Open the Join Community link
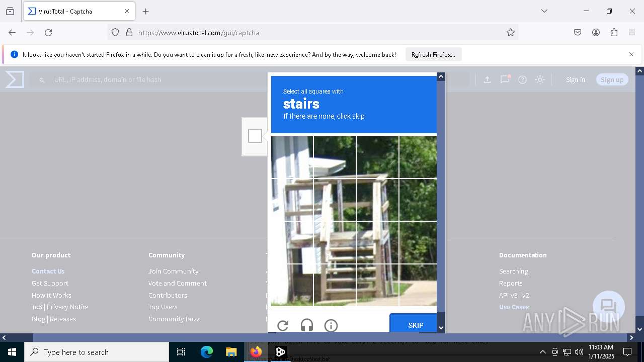The height and width of the screenshot is (362, 644). pyautogui.click(x=173, y=271)
